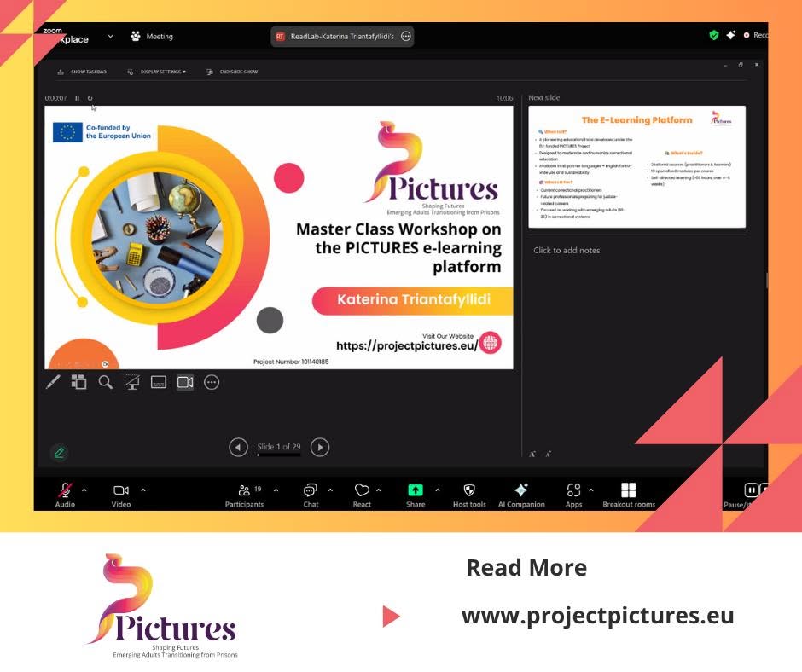Click the slide progress bar under slide counter

point(279,455)
